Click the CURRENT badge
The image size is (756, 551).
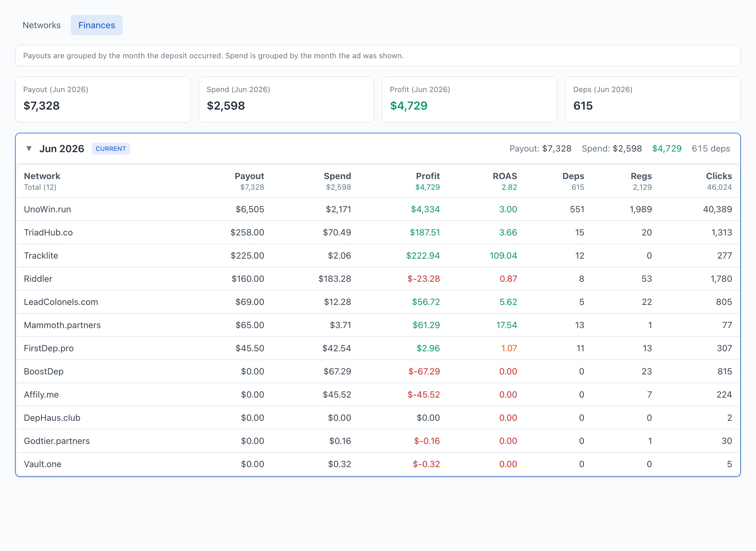coord(111,149)
